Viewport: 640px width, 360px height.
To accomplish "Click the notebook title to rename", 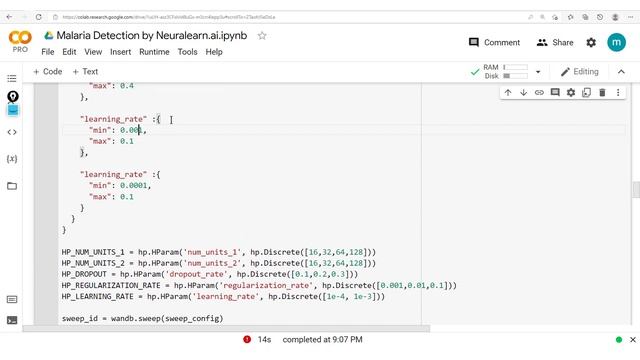I will tap(151, 36).
